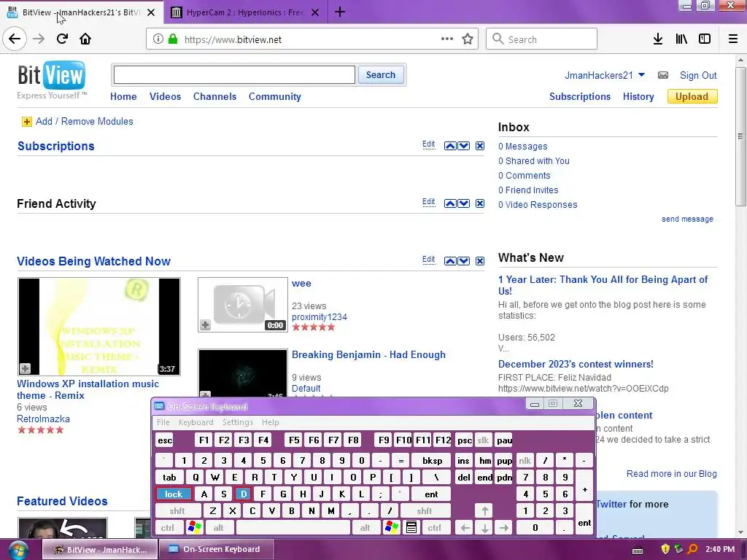747x560 pixels.
Task: Open the Channels navigation link
Action: 215,97
